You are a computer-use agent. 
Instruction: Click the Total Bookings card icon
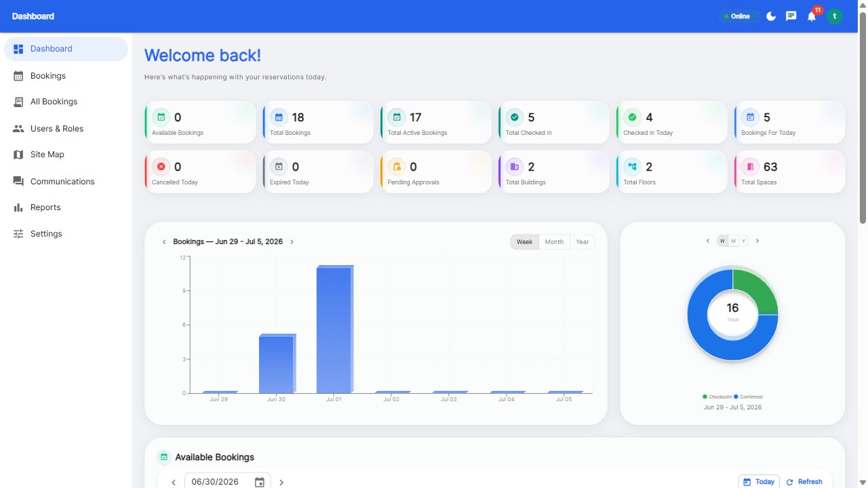[279, 117]
